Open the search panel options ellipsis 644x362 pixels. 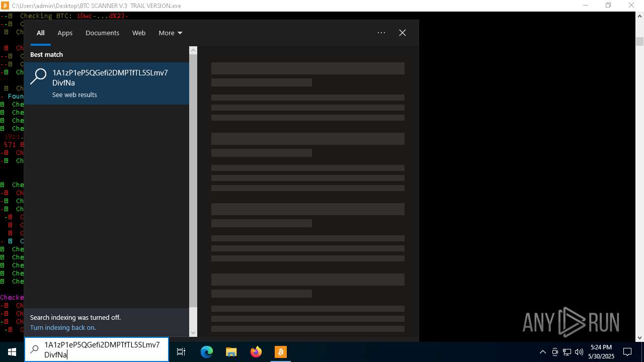pyautogui.click(x=381, y=33)
